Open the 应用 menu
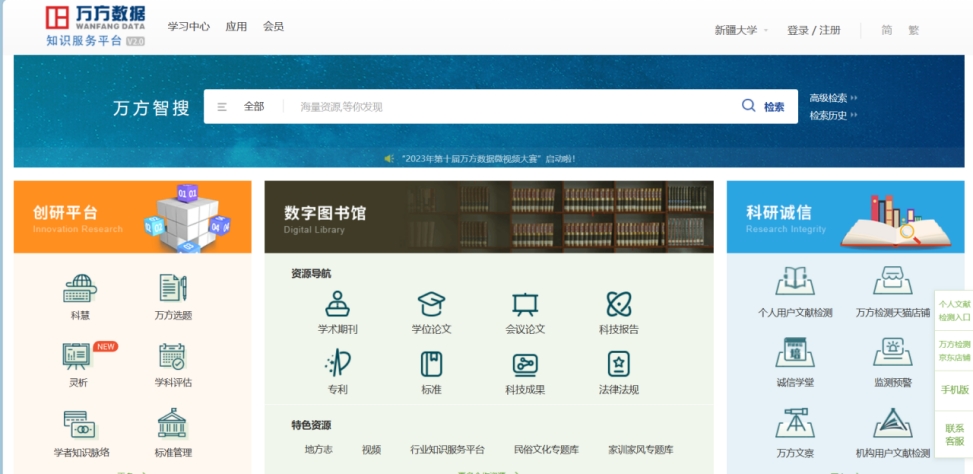This screenshot has width=973, height=474. tap(236, 27)
